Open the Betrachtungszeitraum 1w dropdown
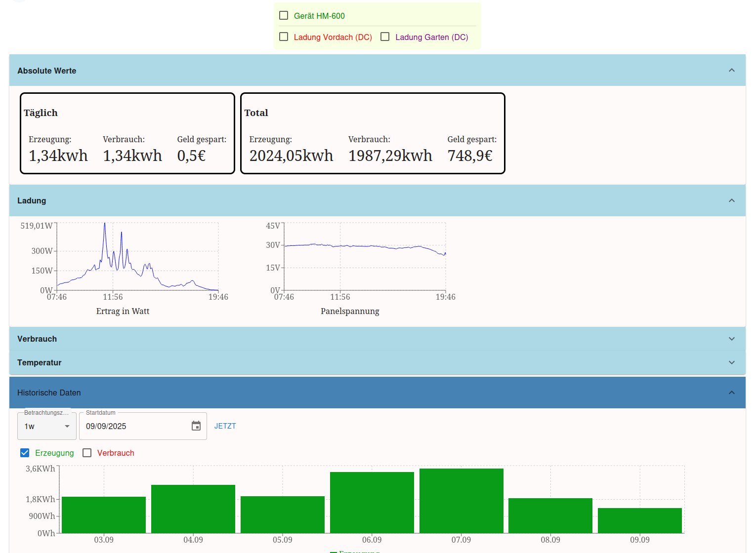 click(47, 426)
